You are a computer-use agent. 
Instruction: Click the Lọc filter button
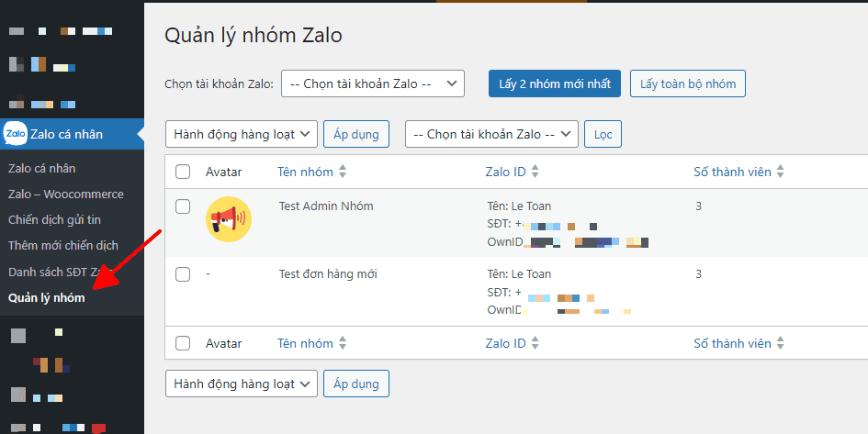pyautogui.click(x=603, y=134)
